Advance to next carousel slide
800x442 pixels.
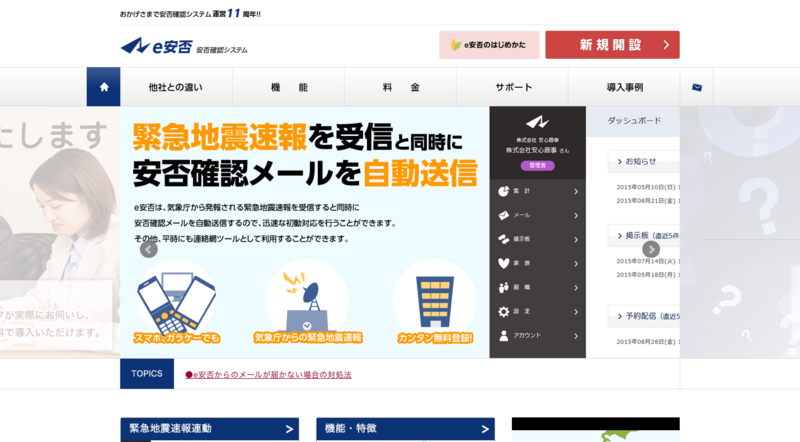pos(651,249)
